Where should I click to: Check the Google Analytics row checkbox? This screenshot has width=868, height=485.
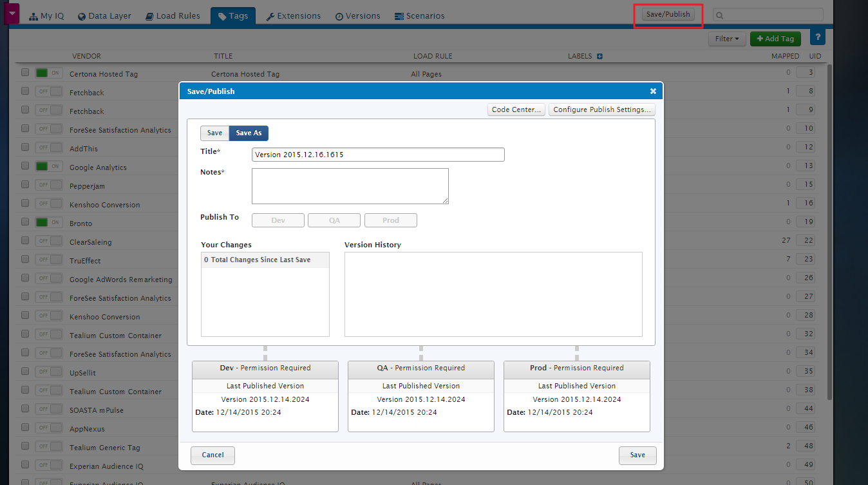[25, 166]
